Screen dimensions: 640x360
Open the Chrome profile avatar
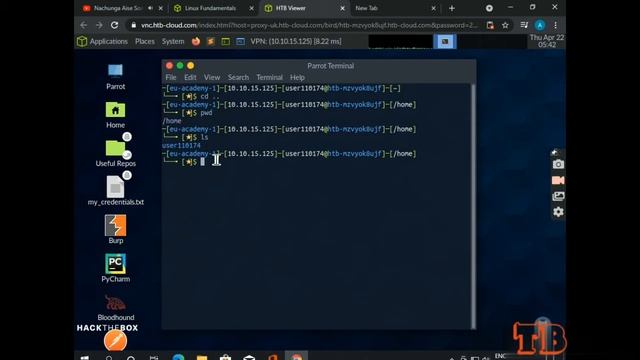coord(540,25)
